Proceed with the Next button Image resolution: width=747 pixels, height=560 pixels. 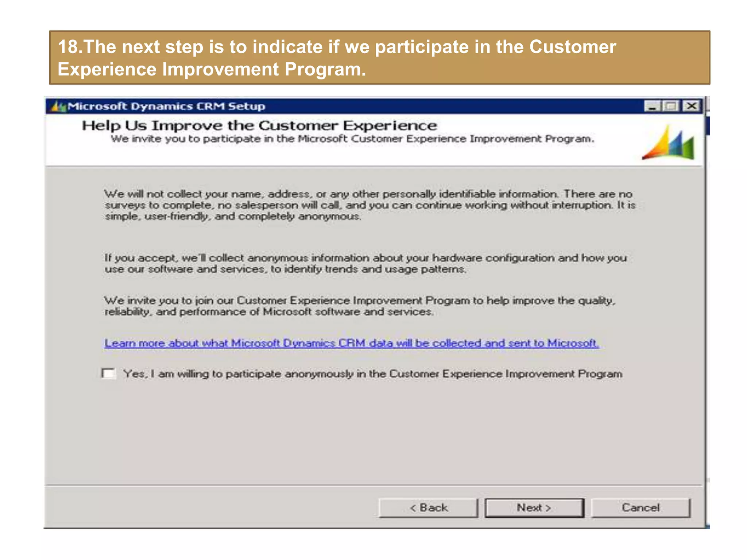point(534,508)
